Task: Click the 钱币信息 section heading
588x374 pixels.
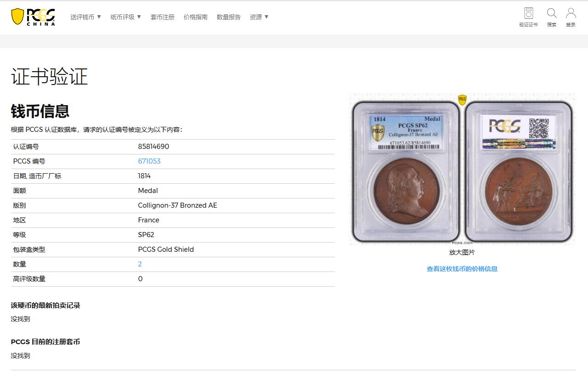Action: point(40,111)
